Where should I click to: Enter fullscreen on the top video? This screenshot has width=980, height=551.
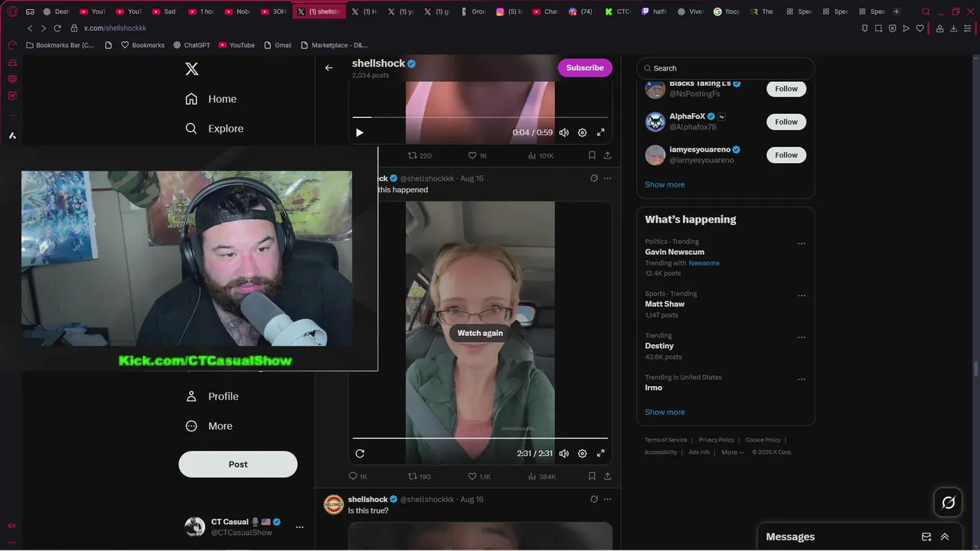point(601,132)
